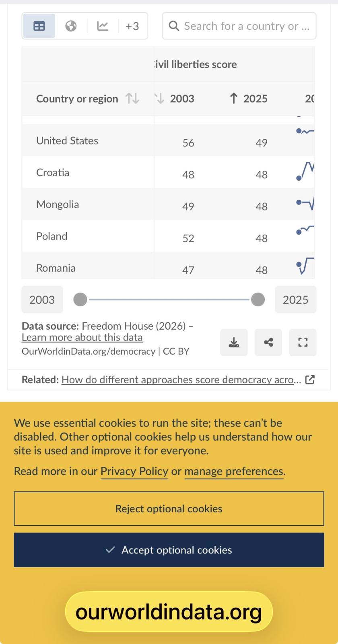338x644 pixels.
Task: Click the 2025 end slider handle
Action: 258,299
